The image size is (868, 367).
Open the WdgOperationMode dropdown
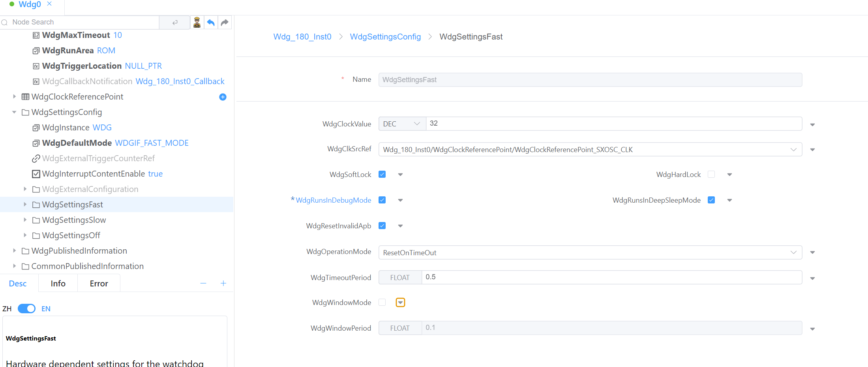590,252
